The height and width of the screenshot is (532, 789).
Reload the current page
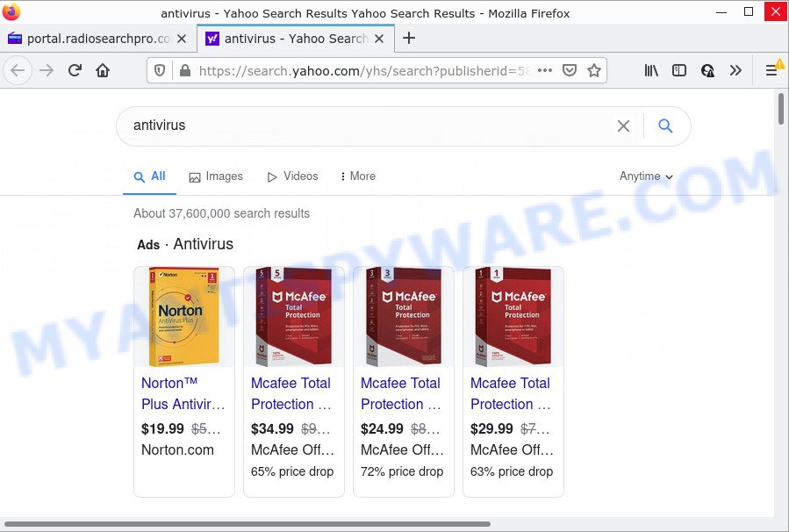pyautogui.click(x=75, y=70)
